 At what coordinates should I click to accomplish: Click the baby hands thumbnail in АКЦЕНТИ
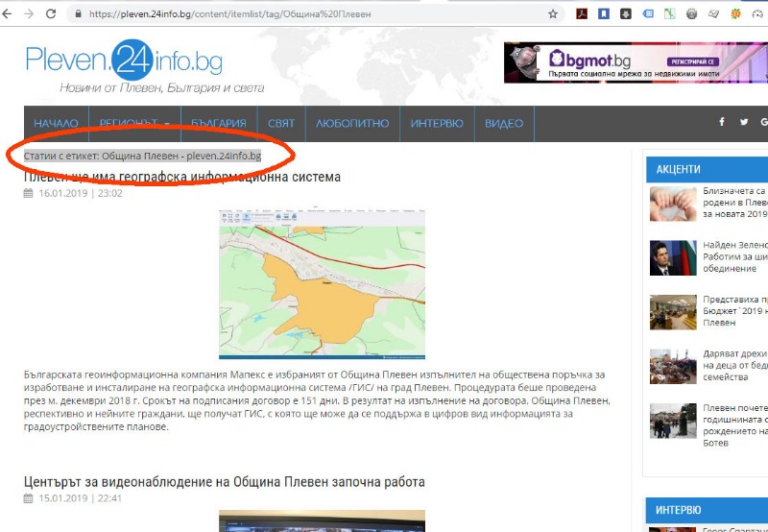[x=673, y=204]
